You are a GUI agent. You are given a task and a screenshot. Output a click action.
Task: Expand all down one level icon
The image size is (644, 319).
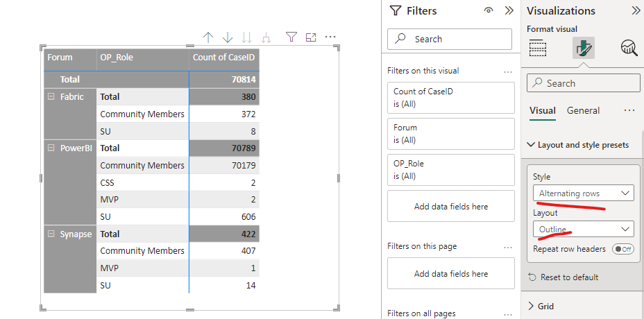click(x=266, y=37)
